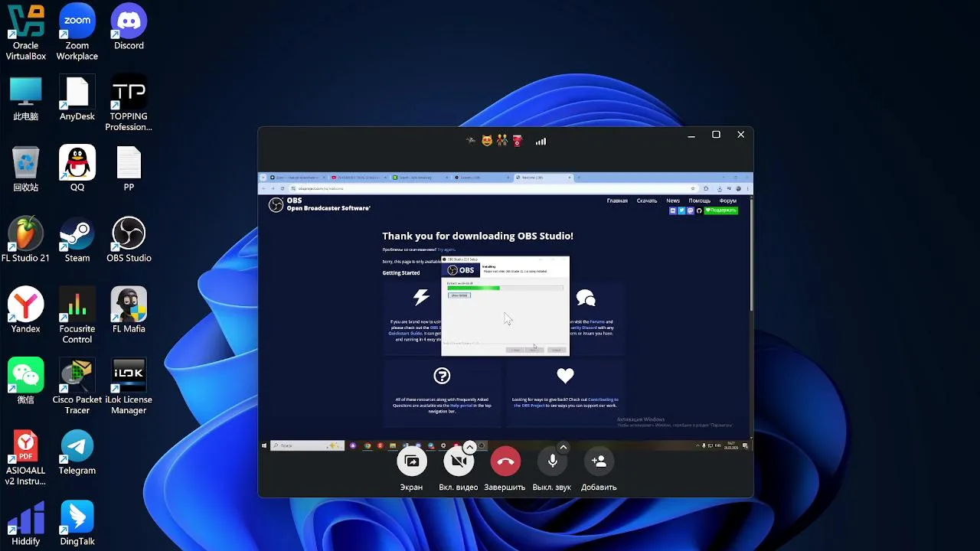The image size is (980, 551).
Task: Select the active Welcome | OBS browser tab
Action: coord(542,178)
